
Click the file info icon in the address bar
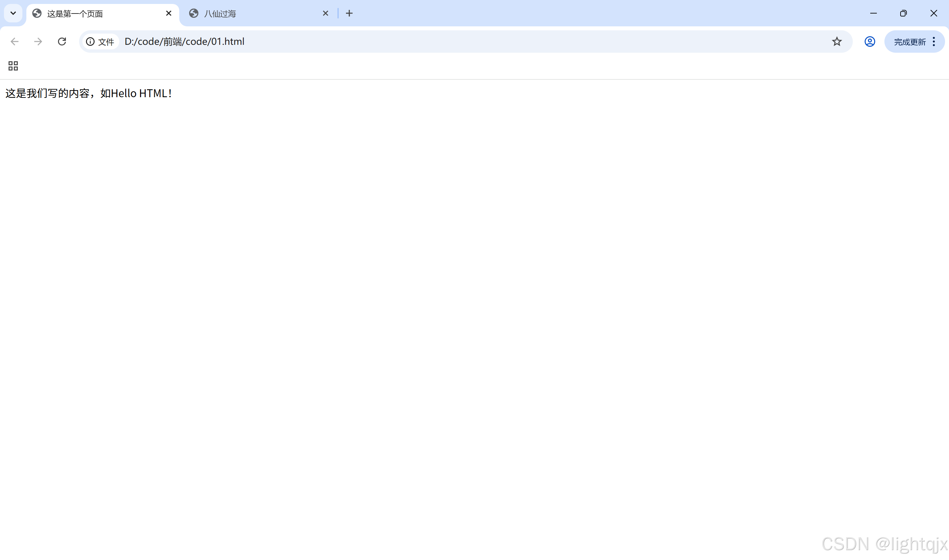coord(90,42)
